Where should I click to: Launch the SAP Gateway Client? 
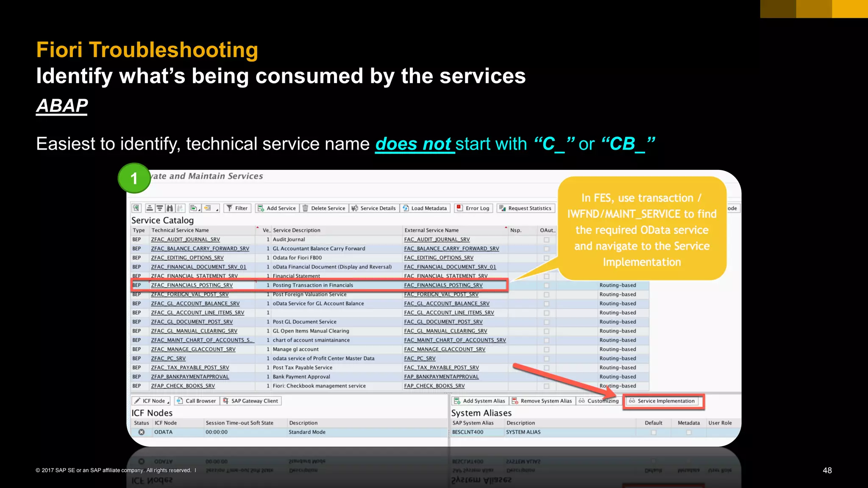coord(250,401)
